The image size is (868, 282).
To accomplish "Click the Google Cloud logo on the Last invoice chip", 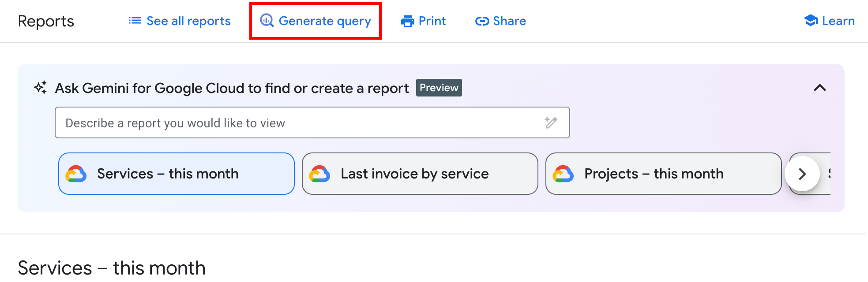I will tap(320, 174).
